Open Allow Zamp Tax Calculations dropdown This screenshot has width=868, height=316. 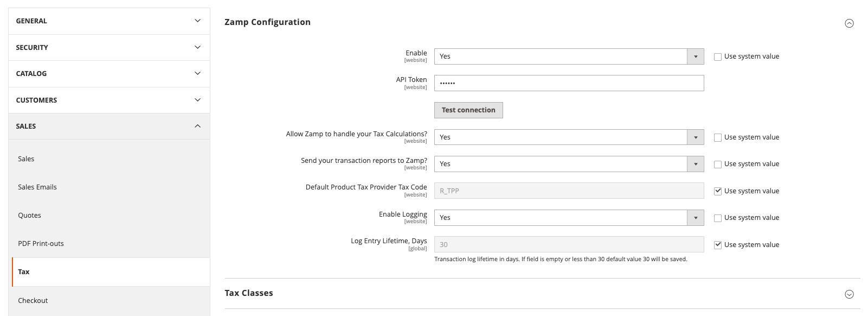coord(569,137)
